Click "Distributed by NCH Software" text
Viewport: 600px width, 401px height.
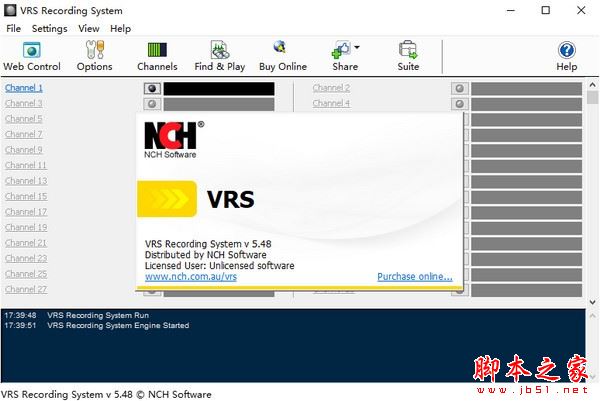click(206, 255)
